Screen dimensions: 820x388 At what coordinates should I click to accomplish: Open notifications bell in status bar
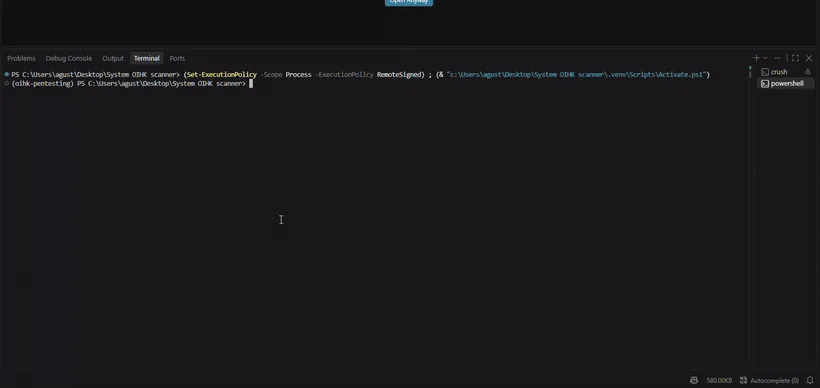810,380
